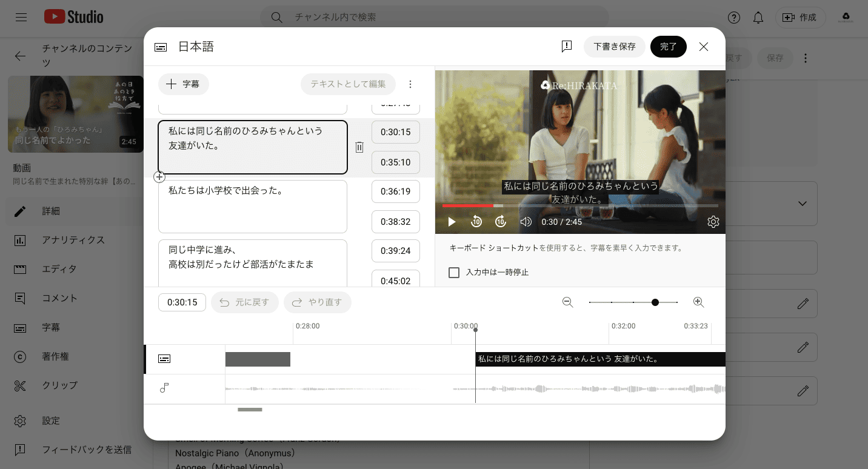
Task: Open the help menu with the question mark icon
Action: coord(733,18)
